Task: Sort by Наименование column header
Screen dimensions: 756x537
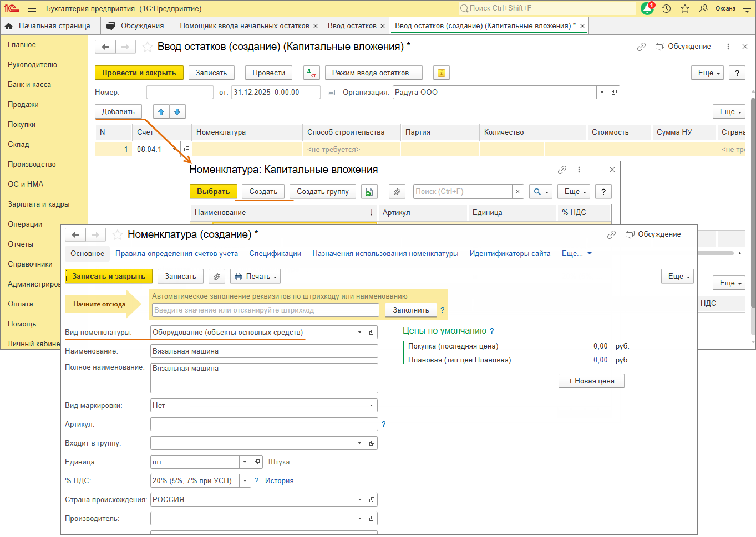Action: point(283,213)
